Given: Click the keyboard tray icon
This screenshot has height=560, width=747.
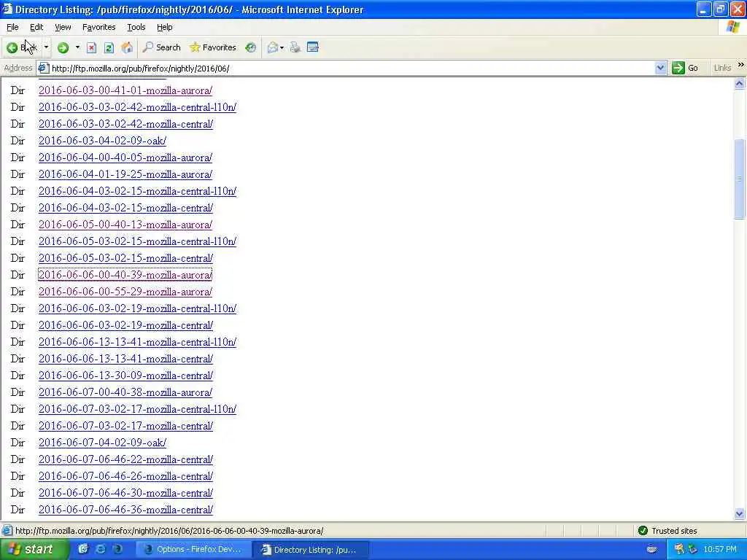Looking at the screenshot, I should (x=651, y=549).
